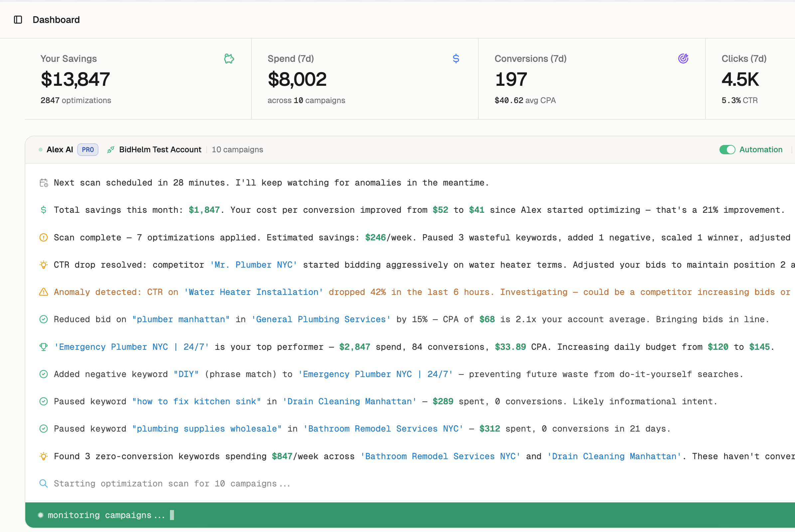Click the plug icon beside BidHelm Test Account

pos(110,149)
